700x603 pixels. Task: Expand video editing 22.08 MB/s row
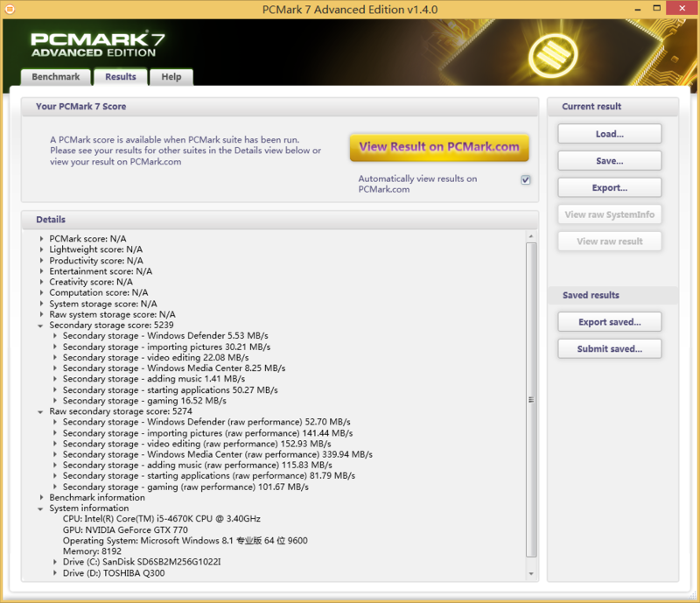[x=55, y=358]
